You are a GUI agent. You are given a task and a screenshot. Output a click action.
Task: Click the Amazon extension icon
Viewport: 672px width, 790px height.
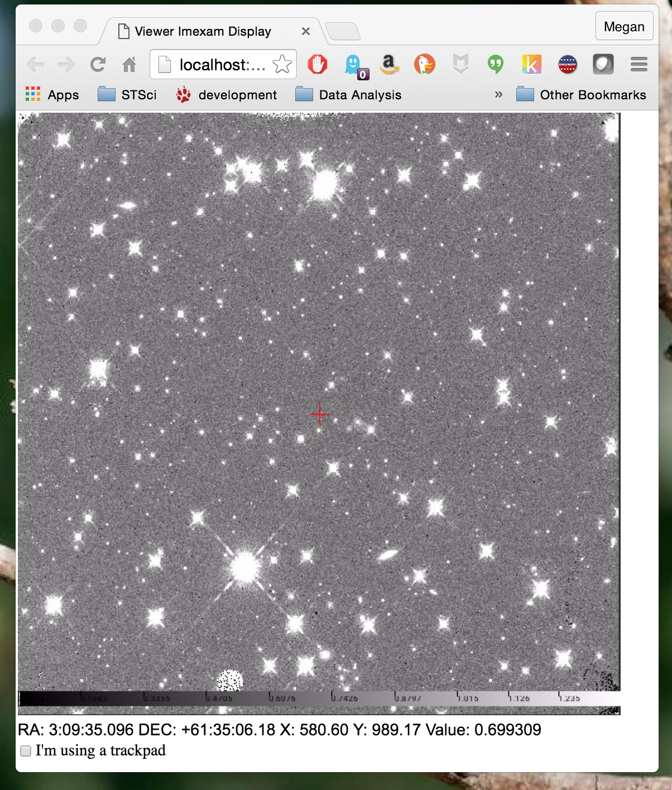(x=389, y=65)
